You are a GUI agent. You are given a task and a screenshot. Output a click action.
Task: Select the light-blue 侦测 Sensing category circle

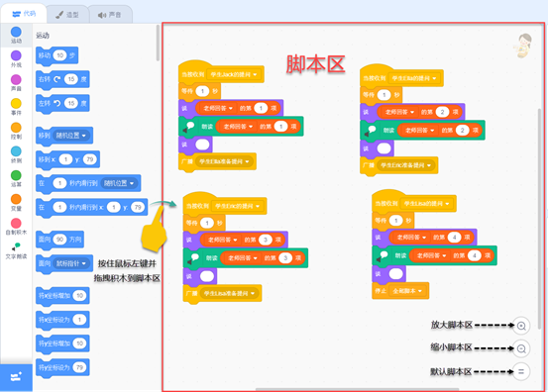click(16, 151)
